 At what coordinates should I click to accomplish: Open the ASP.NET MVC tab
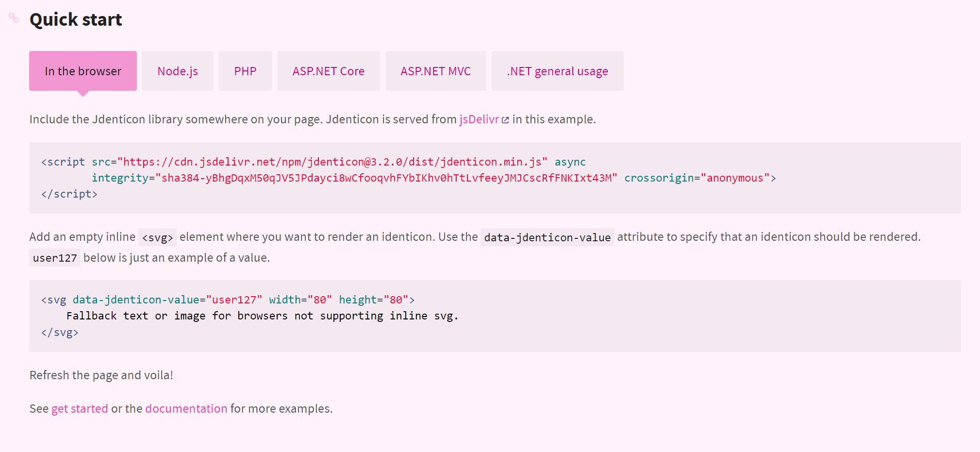click(436, 71)
